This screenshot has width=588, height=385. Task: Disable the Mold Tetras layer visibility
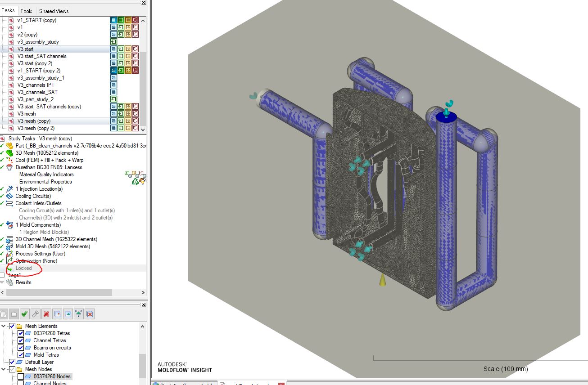point(21,354)
